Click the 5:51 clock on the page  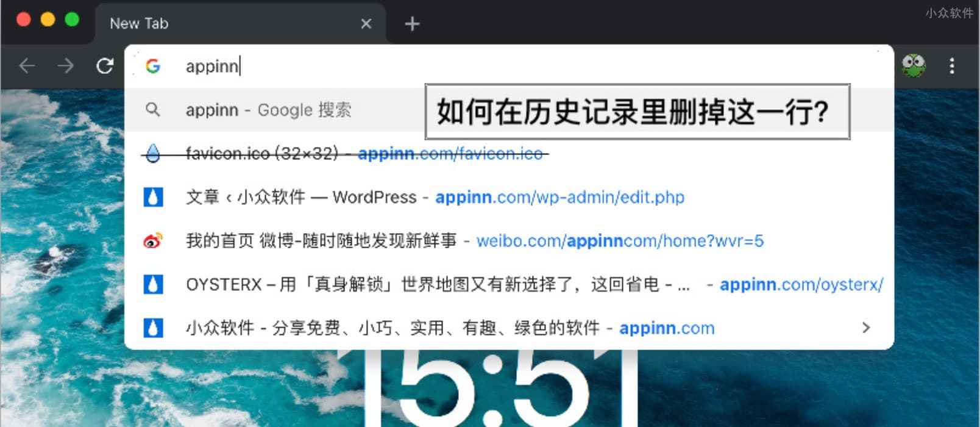(x=500, y=389)
